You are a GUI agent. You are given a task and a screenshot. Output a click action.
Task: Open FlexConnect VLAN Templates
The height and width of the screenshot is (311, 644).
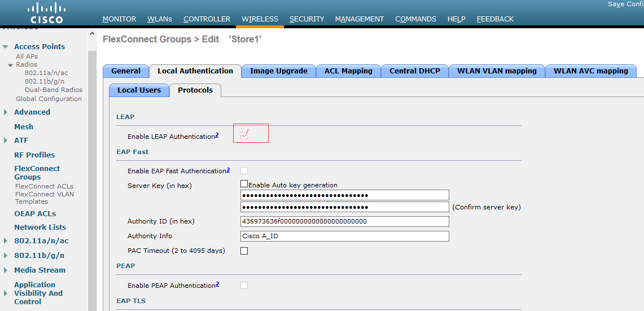(x=45, y=198)
